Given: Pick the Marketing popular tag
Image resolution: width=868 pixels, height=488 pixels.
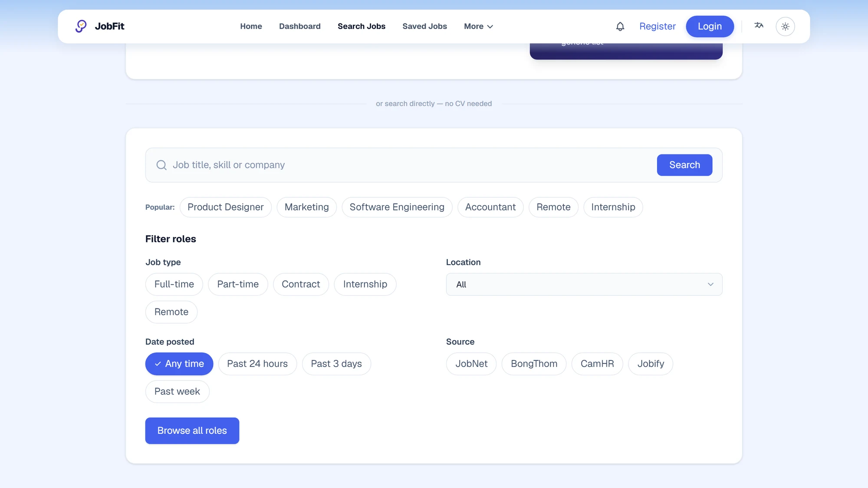Looking at the screenshot, I should pyautogui.click(x=306, y=207).
